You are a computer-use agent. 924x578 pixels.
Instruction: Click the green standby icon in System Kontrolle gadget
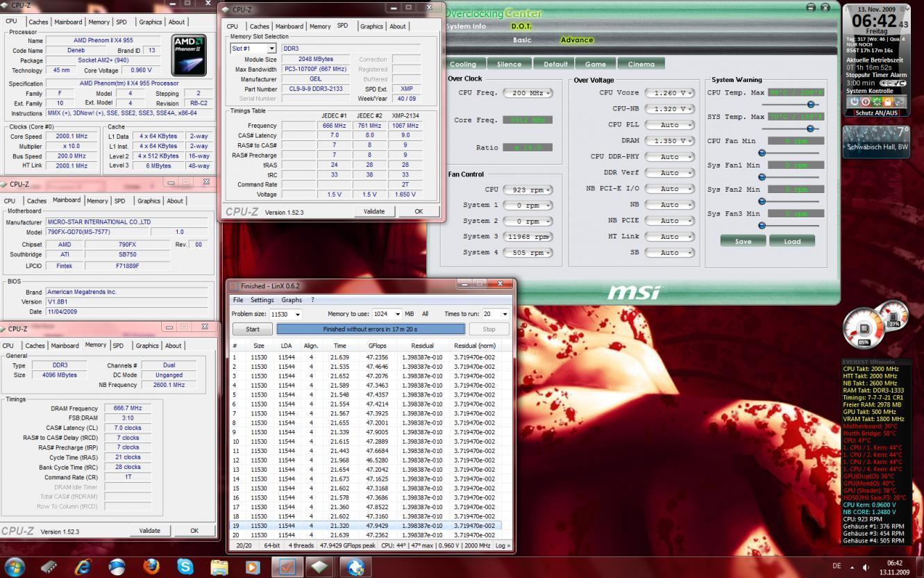(876, 101)
